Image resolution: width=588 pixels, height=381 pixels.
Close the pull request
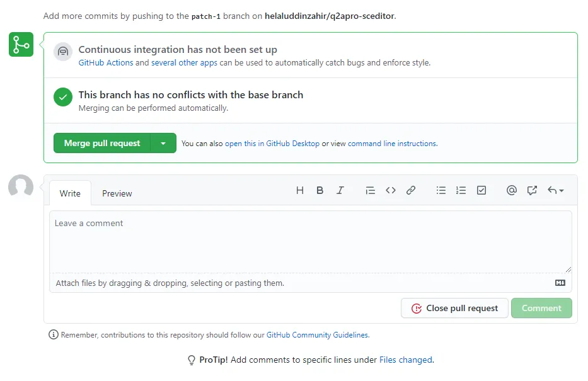tap(454, 308)
